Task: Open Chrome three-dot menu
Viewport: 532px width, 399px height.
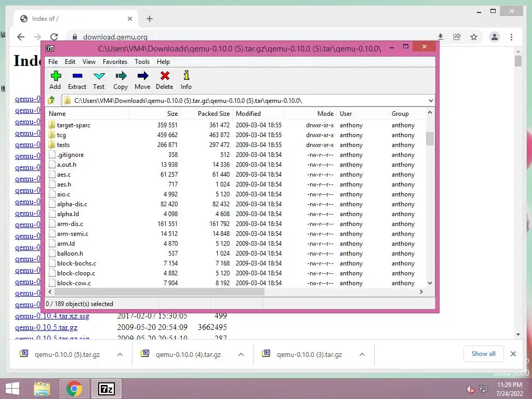Action: pos(511,37)
